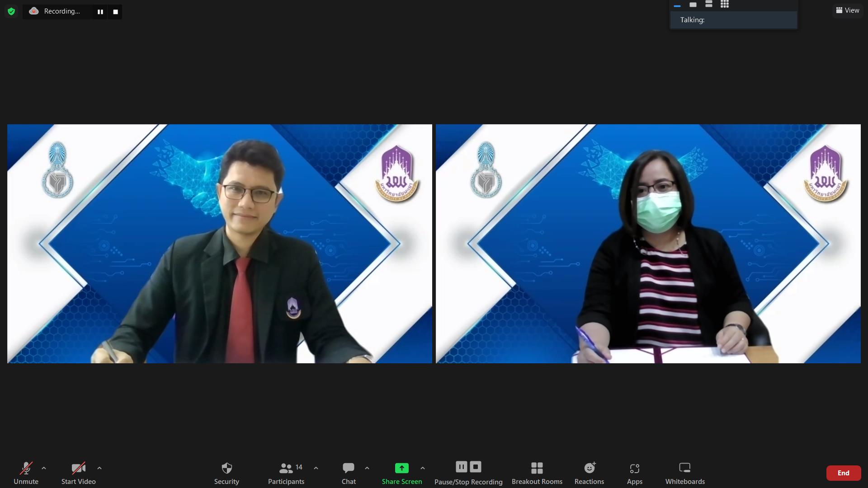Open Whiteboards
This screenshot has height=488, width=868.
685,473
